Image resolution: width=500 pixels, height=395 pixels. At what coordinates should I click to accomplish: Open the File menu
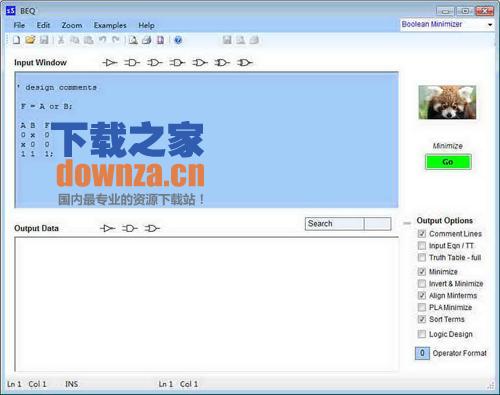[19, 25]
